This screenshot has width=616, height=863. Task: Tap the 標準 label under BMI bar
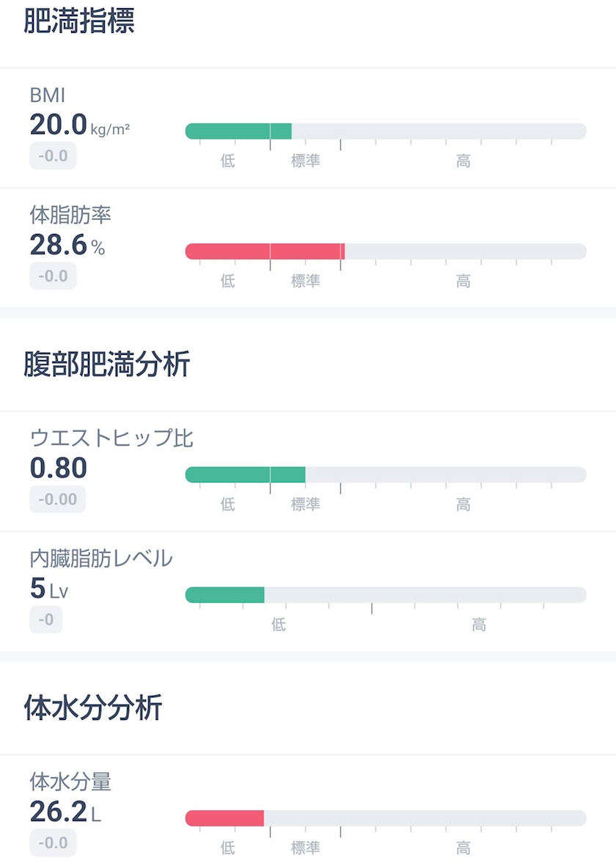point(305,161)
